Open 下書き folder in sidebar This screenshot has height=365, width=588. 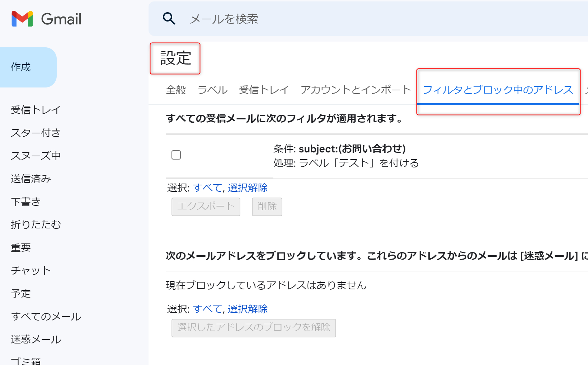point(26,202)
